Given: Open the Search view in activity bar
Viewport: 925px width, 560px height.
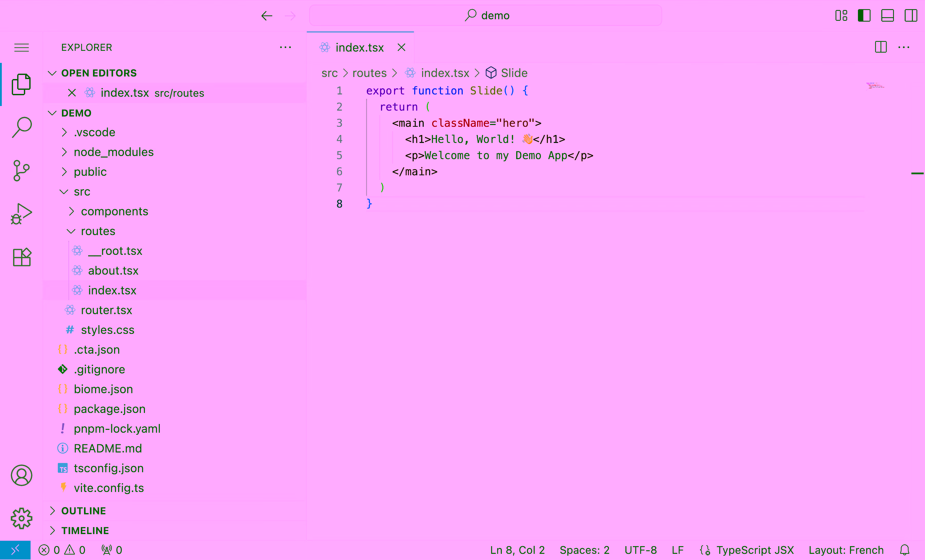Looking at the screenshot, I should point(21,127).
